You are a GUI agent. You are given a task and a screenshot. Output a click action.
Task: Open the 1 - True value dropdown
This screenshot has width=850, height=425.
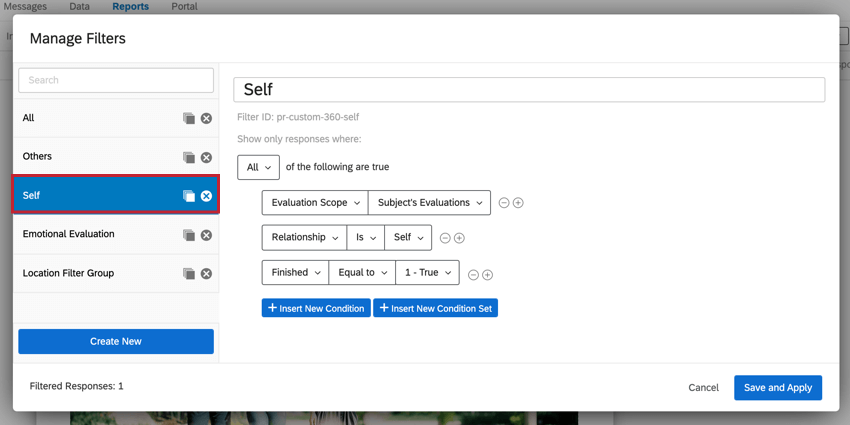(427, 273)
